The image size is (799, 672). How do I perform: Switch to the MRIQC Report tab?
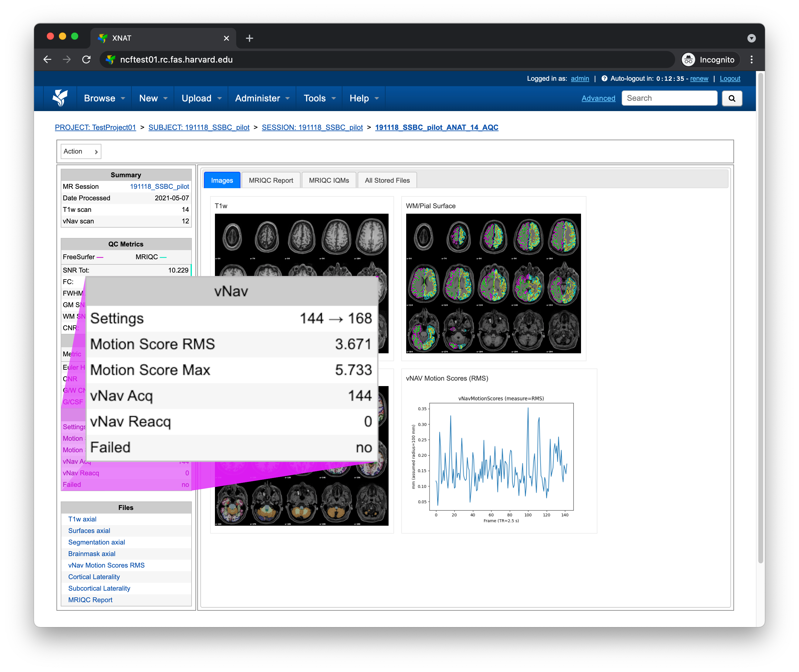(271, 180)
